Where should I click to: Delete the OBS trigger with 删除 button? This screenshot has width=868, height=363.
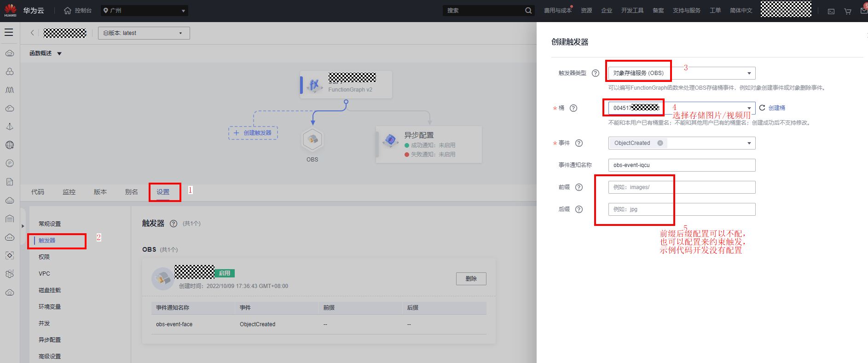[x=471, y=279]
